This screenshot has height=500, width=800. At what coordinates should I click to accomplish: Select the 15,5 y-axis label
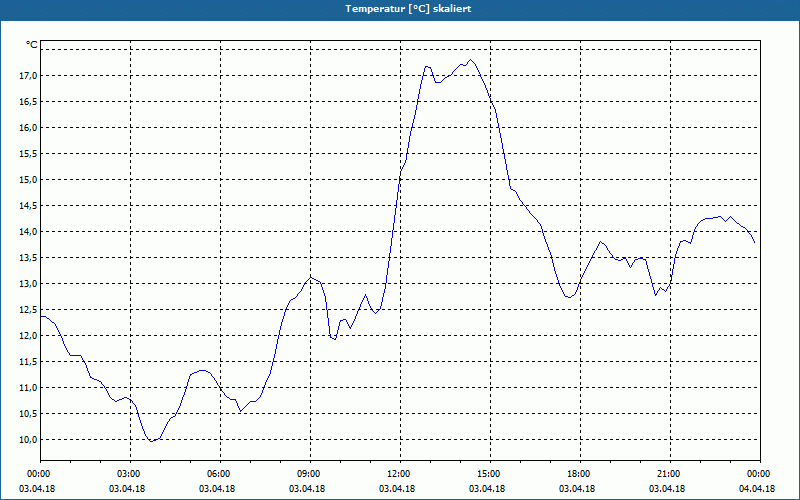click(28, 154)
